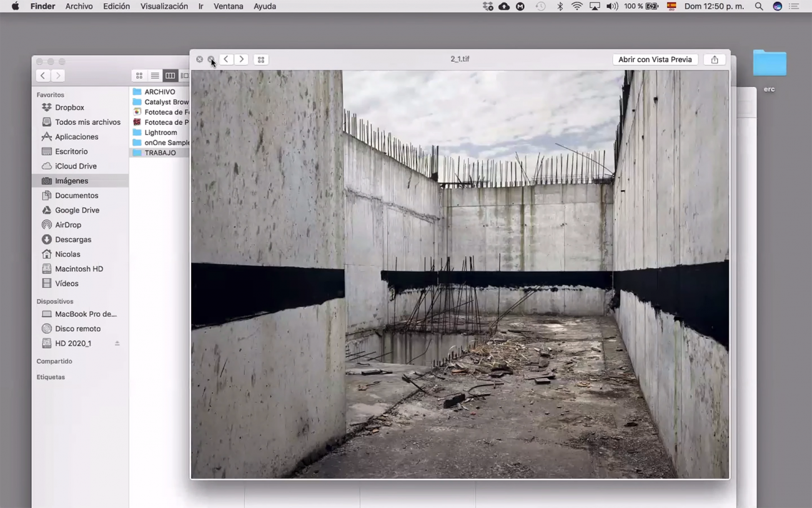This screenshot has height=508, width=812.
Task: Select the Catalyst Browse folder
Action: point(159,102)
